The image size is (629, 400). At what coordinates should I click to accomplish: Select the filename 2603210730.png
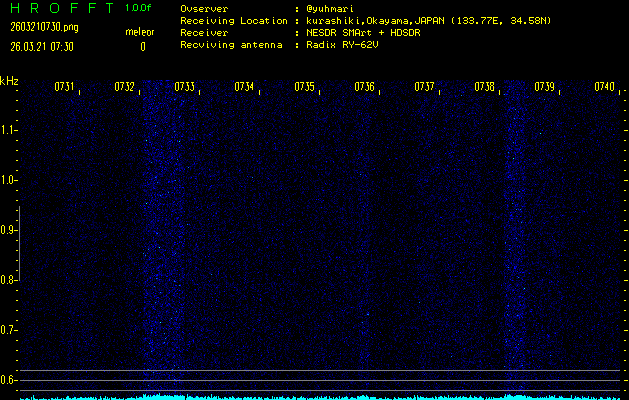point(44,27)
